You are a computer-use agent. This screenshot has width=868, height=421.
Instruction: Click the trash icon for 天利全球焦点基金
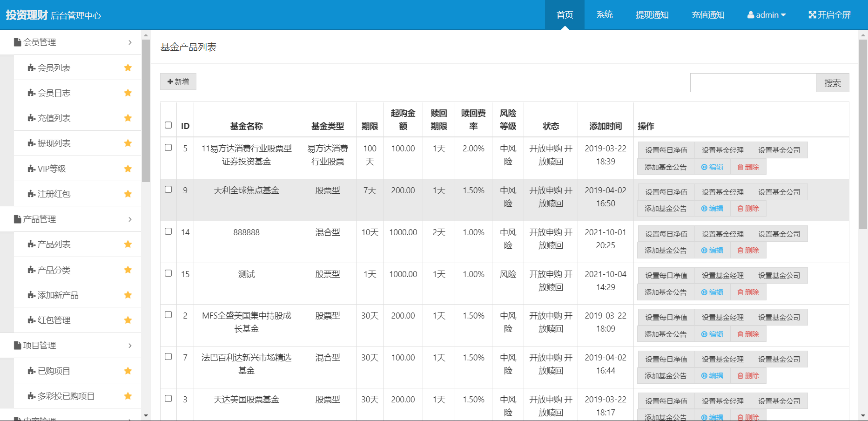740,209
